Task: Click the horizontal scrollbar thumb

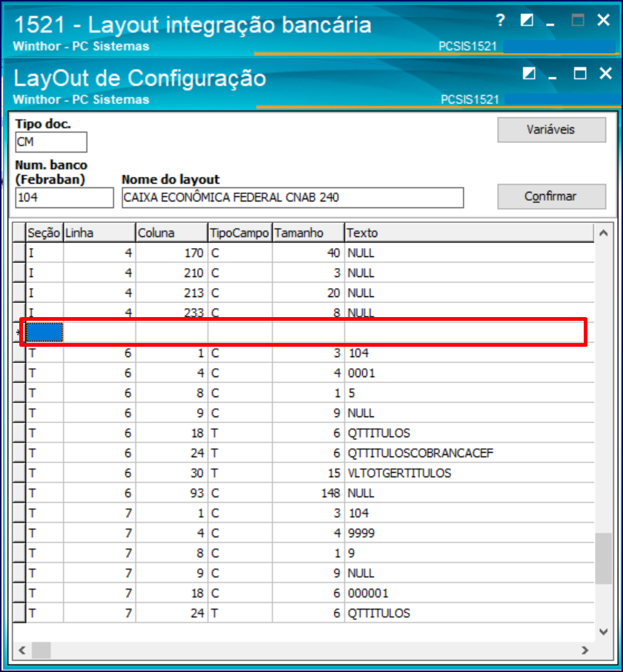Action: point(41,650)
